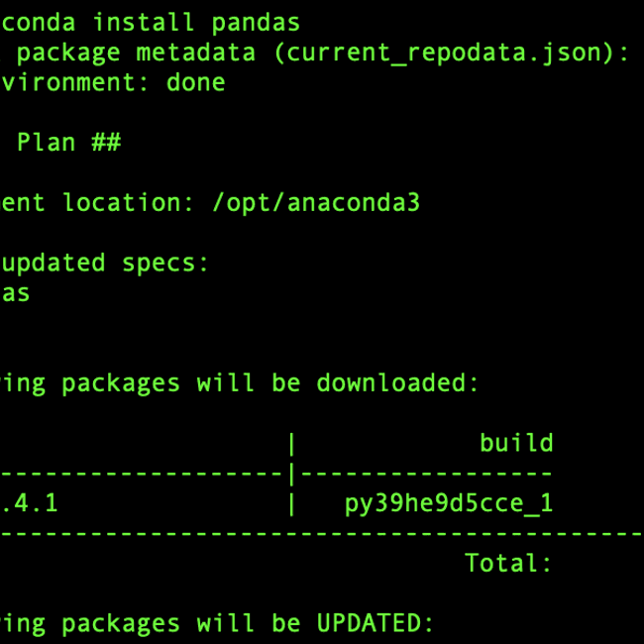This screenshot has height=644, width=644.
Task: Click the word "downloaded:" in the output
Action: [398, 382]
